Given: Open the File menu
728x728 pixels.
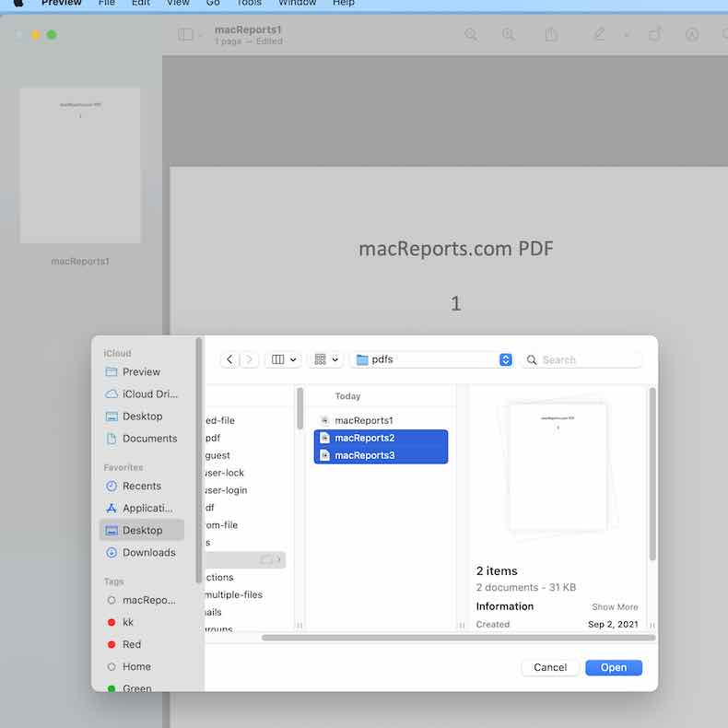Looking at the screenshot, I should point(106,3).
